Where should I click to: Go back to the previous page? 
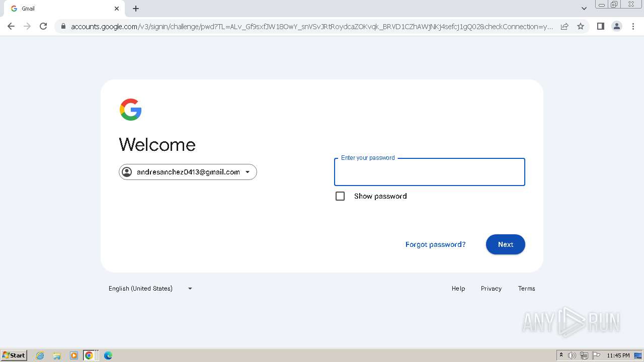pyautogui.click(x=11, y=26)
